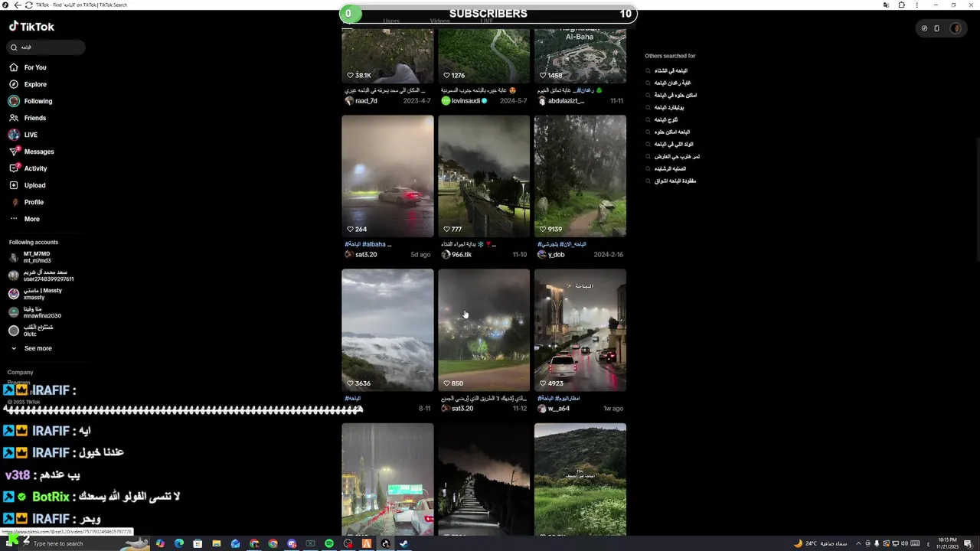Open Spotify from the taskbar

(329, 543)
